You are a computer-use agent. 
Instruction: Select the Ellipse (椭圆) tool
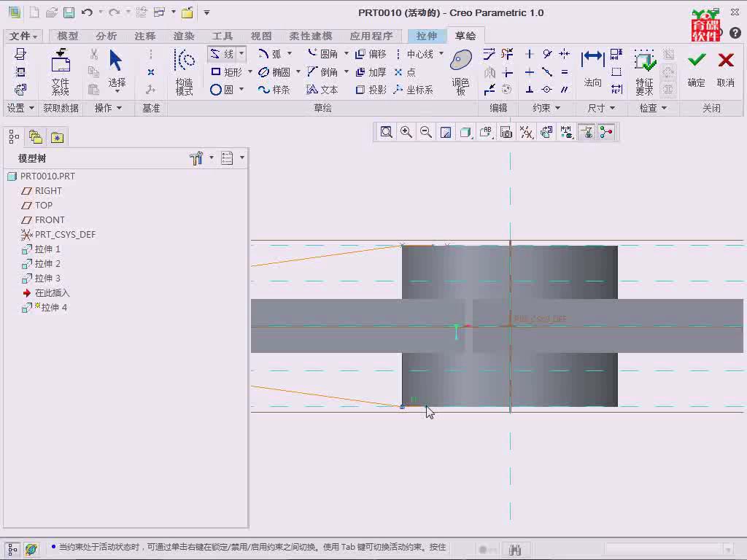(x=274, y=72)
